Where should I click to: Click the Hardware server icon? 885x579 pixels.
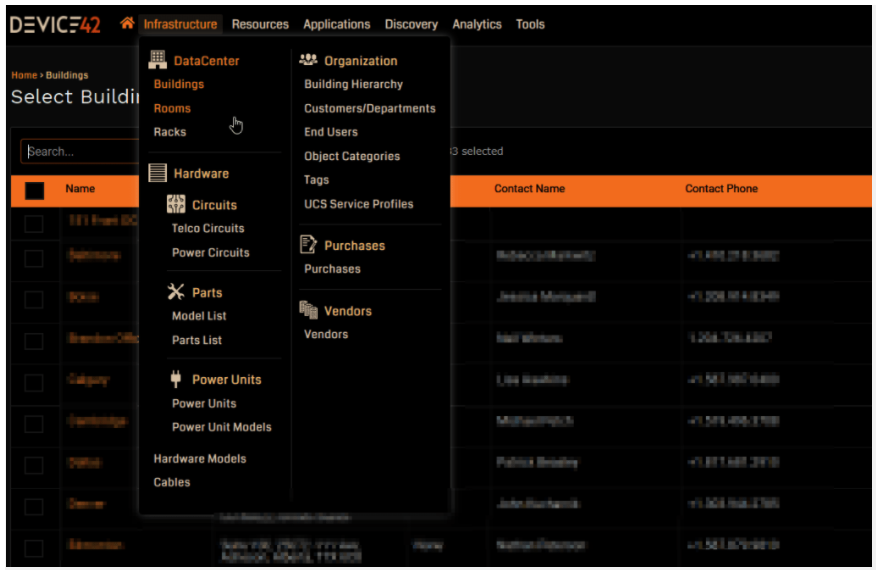coord(158,173)
